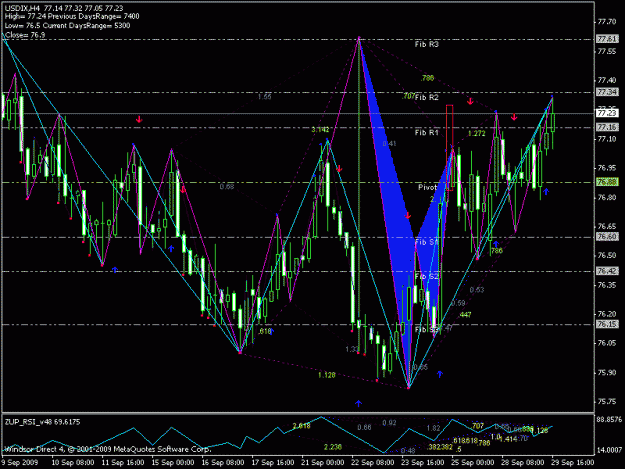Viewport: 625px width, 469px height.
Task: Select the Fib S3 level label
Action: tap(426, 330)
